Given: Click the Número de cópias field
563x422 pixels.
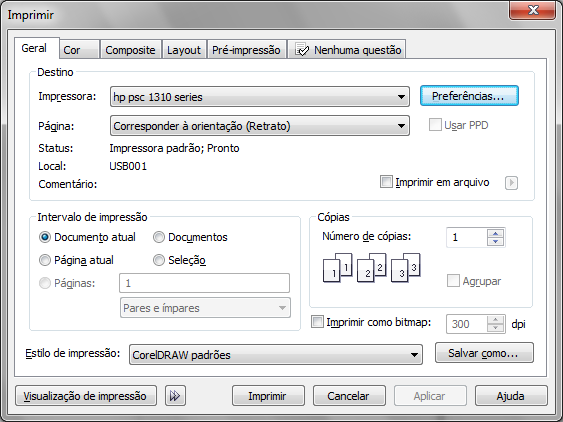Looking at the screenshot, I should [x=467, y=237].
